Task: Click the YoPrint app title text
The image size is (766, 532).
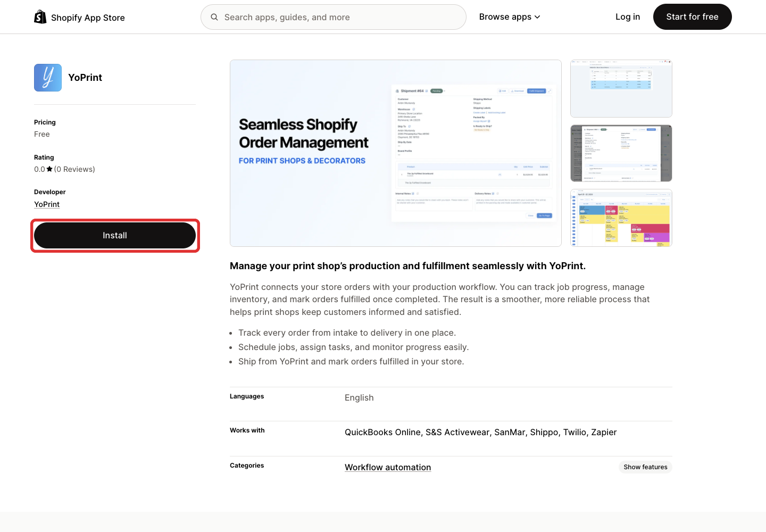Action: pyautogui.click(x=85, y=78)
